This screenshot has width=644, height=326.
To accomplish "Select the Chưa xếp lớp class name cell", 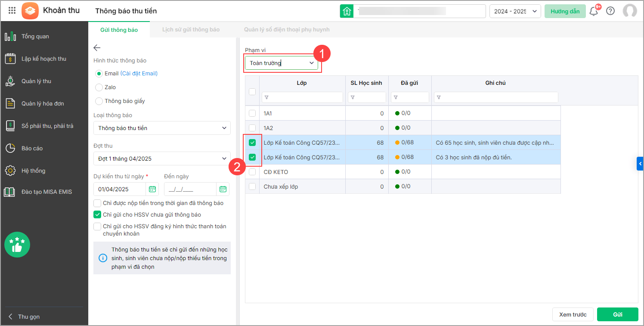I will (302, 186).
